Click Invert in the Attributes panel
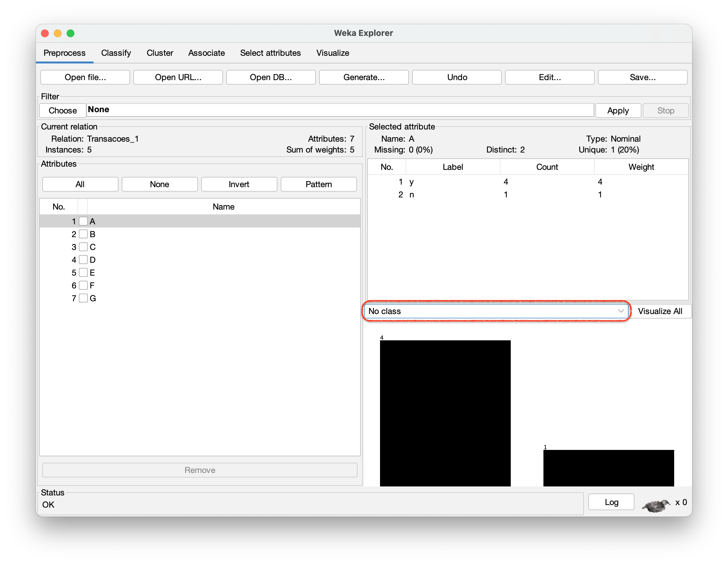728x564 pixels. 239,184
